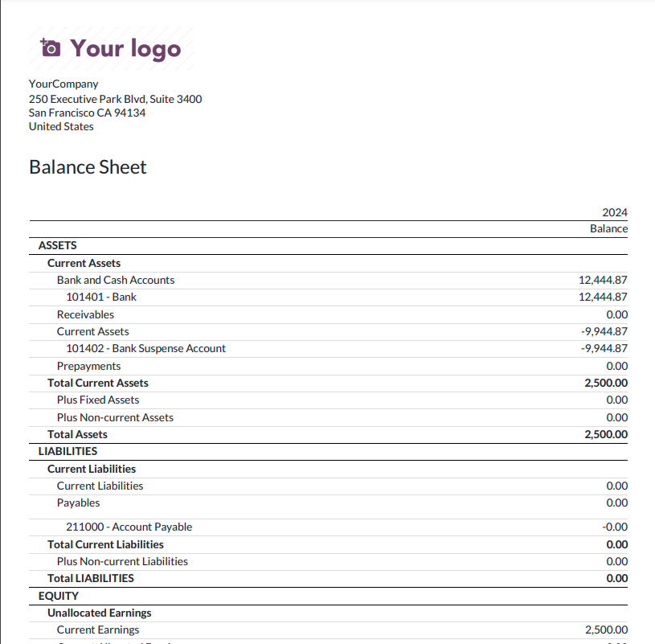Click the EQUITY section heading

point(59,596)
